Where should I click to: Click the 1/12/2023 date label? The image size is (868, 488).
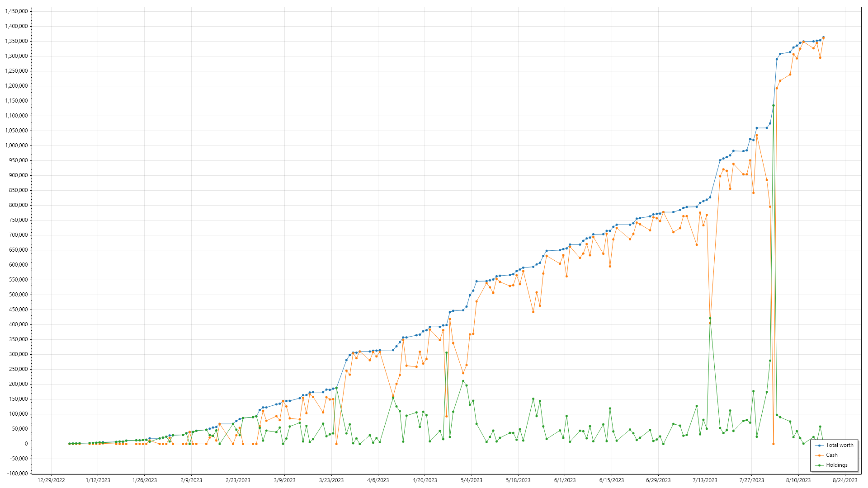98,480
